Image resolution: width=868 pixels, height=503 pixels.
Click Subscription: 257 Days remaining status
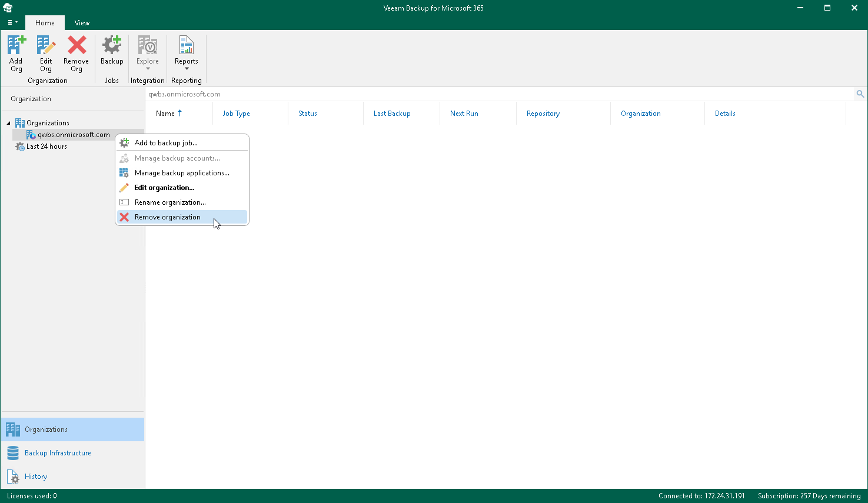pyautogui.click(x=809, y=496)
